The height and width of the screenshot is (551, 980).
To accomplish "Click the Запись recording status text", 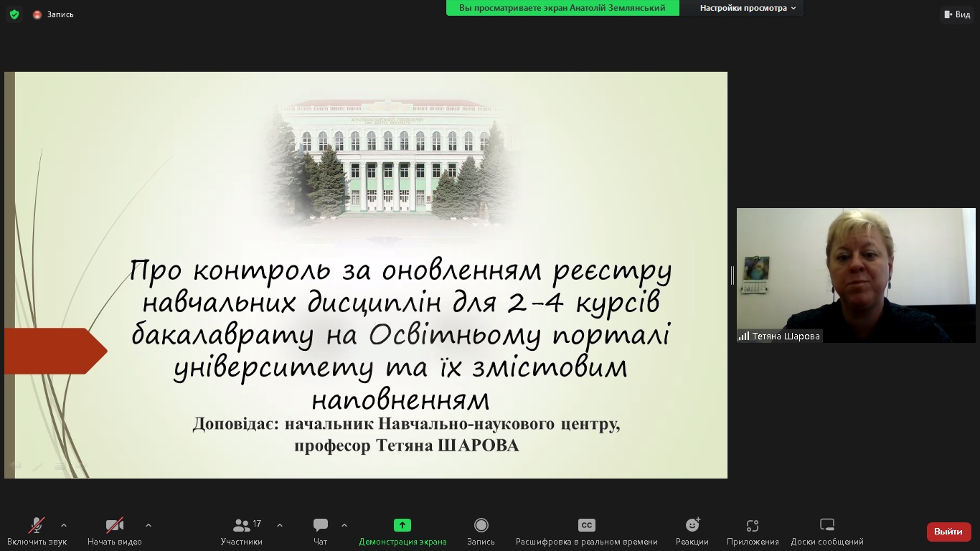I will click(60, 14).
